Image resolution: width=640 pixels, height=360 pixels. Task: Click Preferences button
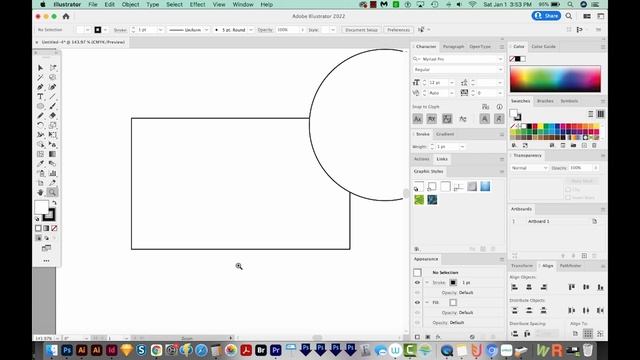pyautogui.click(x=398, y=30)
